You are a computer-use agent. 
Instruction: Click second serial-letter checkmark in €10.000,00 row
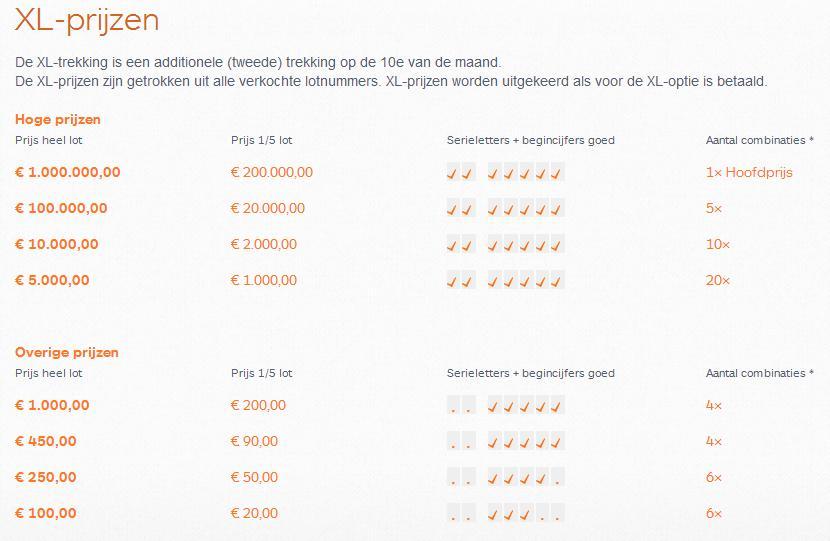click(x=467, y=245)
